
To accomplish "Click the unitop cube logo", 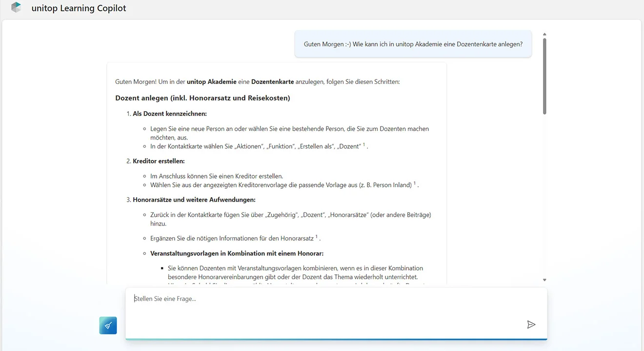I will coord(16,8).
